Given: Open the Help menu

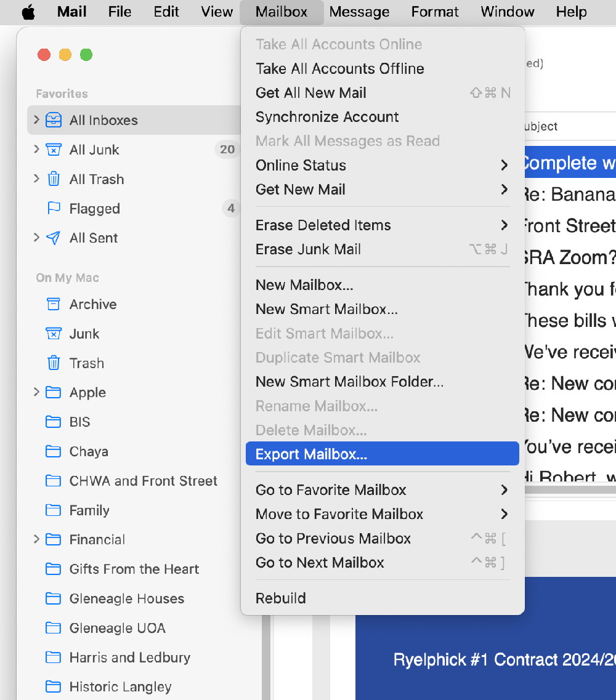Looking at the screenshot, I should pos(571,12).
